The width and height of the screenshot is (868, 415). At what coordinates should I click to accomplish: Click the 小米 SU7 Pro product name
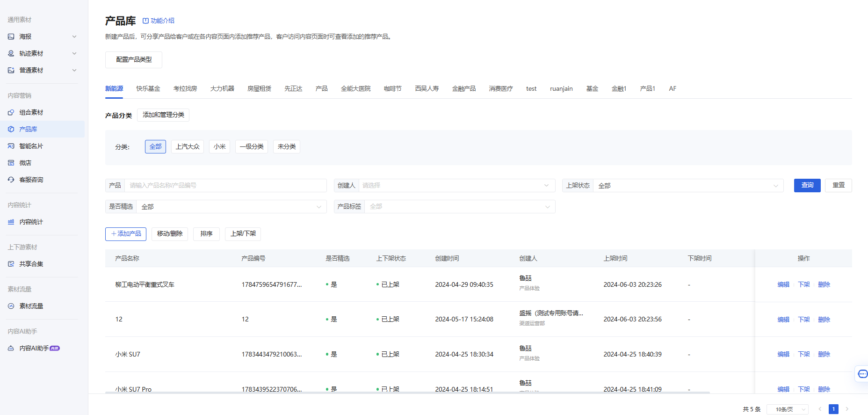133,389
